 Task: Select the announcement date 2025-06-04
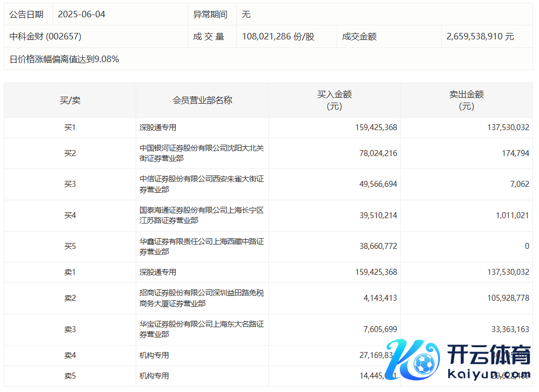tap(82, 15)
